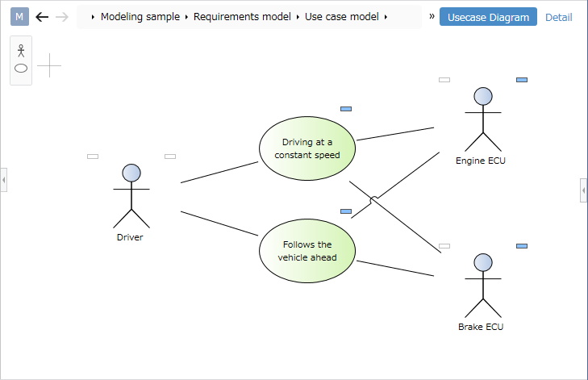Open the Requirements model breadcrumb
The height and width of the screenshot is (380, 588).
(x=242, y=17)
